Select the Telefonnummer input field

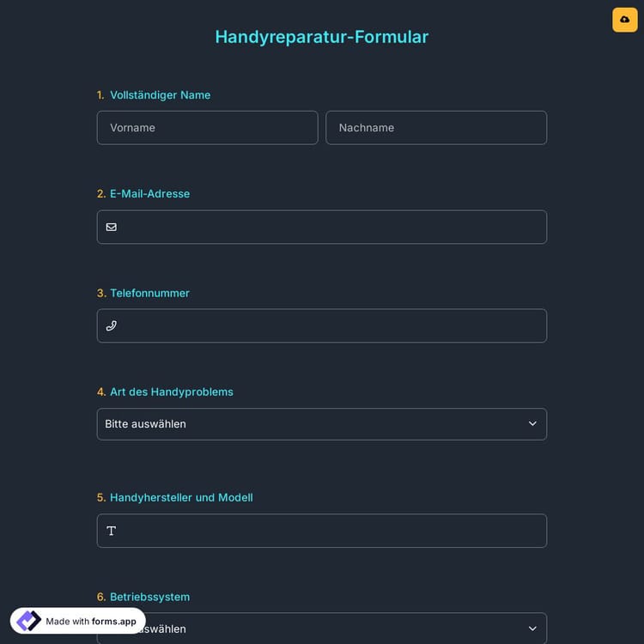[x=331, y=326]
